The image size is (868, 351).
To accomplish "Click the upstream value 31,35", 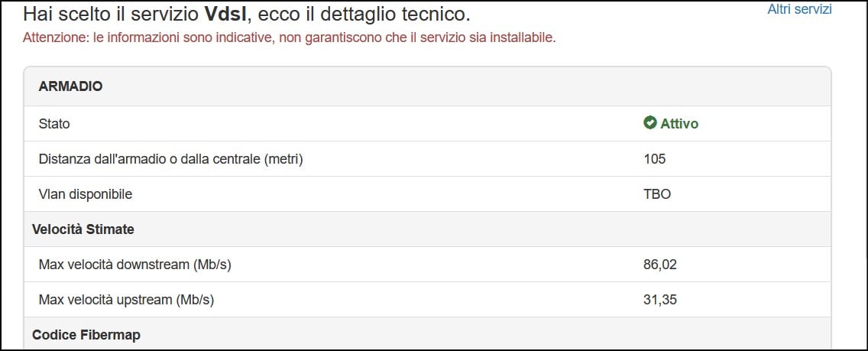I will pos(660,300).
